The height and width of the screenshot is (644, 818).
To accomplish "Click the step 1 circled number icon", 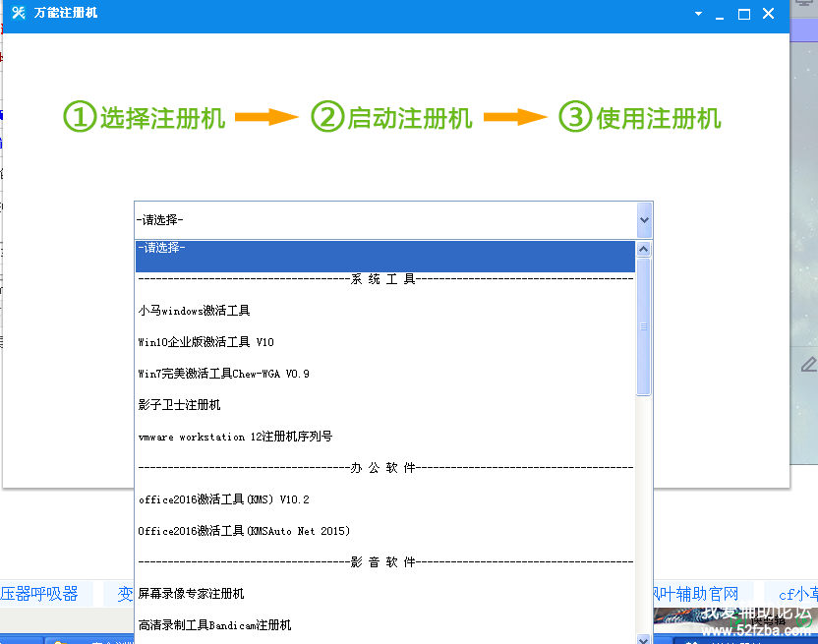I will 79,117.
